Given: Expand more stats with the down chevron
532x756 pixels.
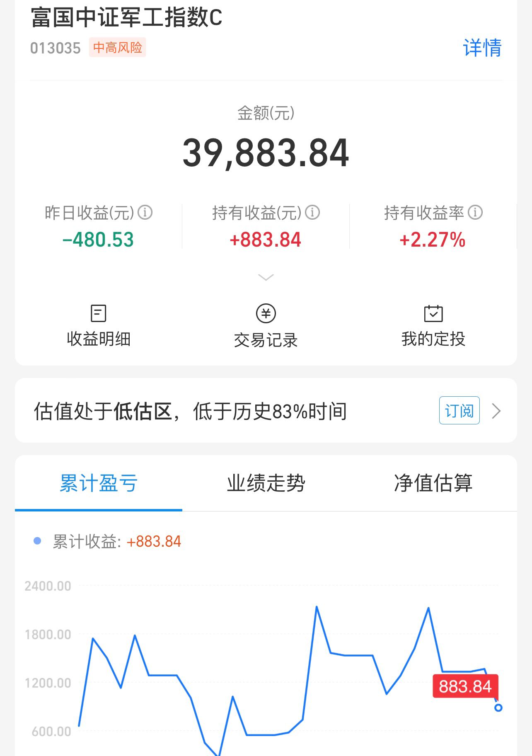Looking at the screenshot, I should tap(266, 277).
